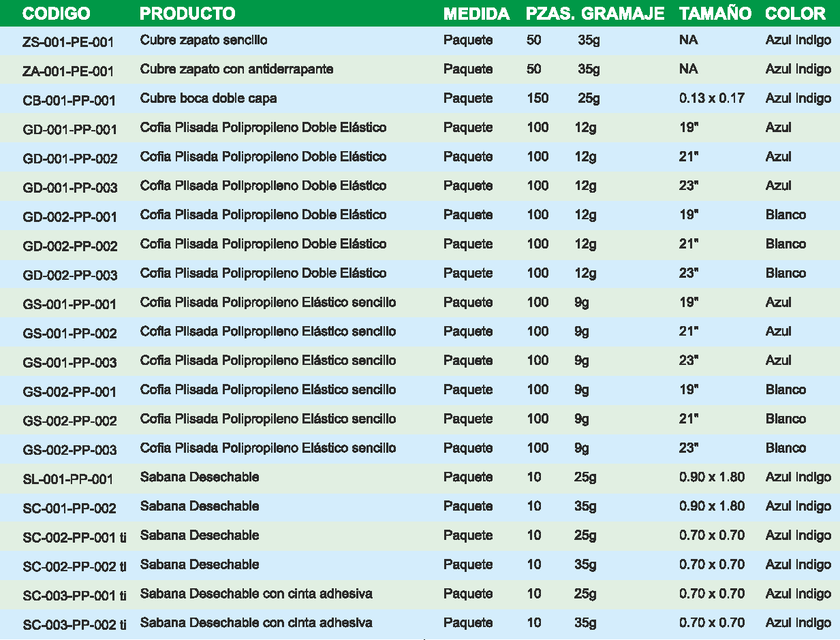Select code SC-001-PP-002
840x640 pixels.
pos(69,509)
